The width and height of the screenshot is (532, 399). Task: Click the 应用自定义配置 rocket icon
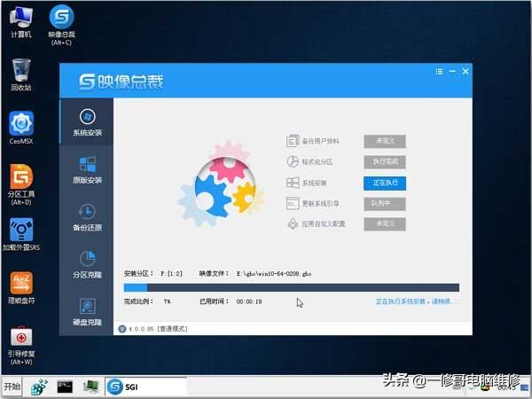pos(293,224)
